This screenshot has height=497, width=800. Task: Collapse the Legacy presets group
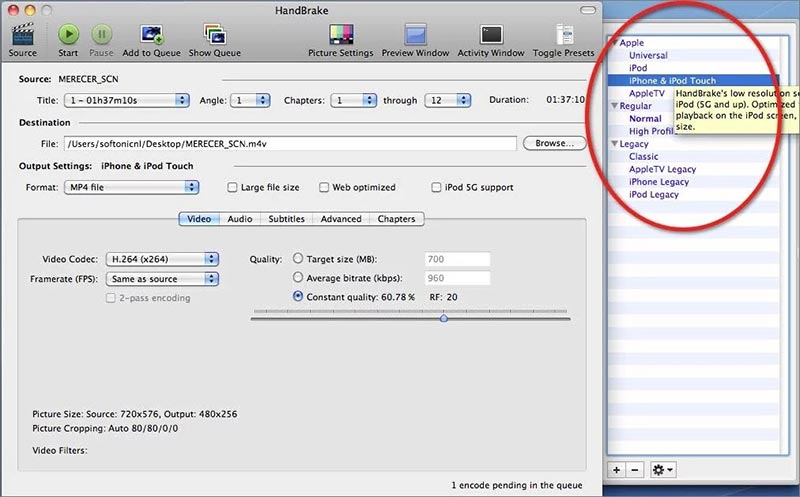point(615,144)
